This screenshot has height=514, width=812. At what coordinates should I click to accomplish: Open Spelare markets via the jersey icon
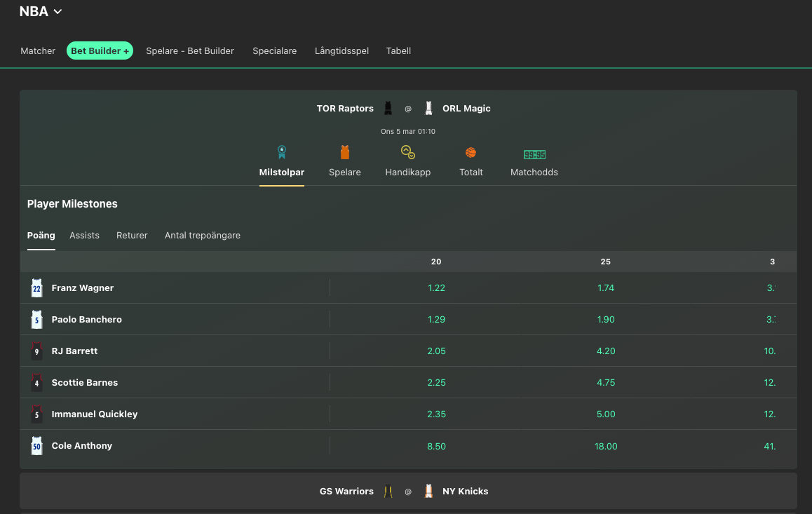344,151
